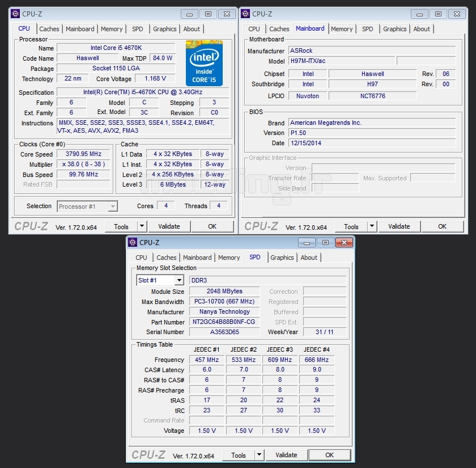The image size is (476, 468).
Task: Go to Graphics tab in SPD window
Action: 282,258
